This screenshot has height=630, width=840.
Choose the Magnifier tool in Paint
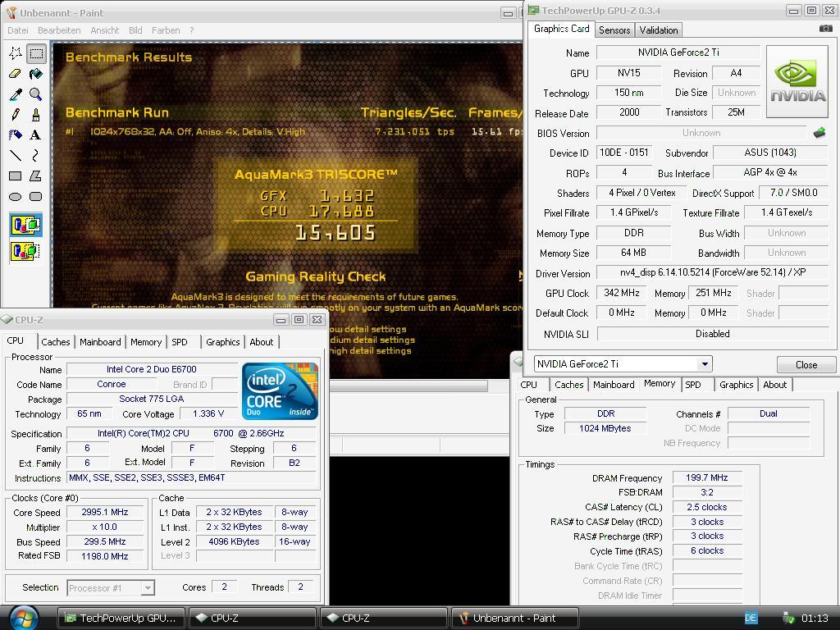coord(36,94)
